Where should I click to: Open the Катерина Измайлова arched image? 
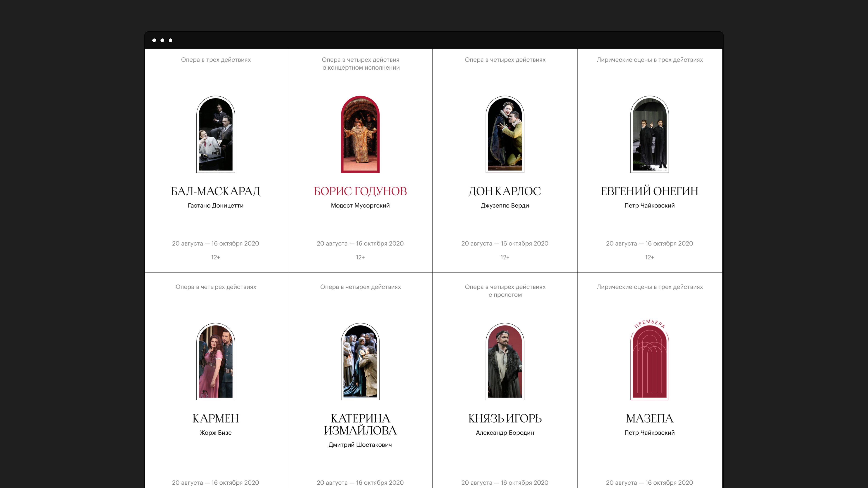360,362
